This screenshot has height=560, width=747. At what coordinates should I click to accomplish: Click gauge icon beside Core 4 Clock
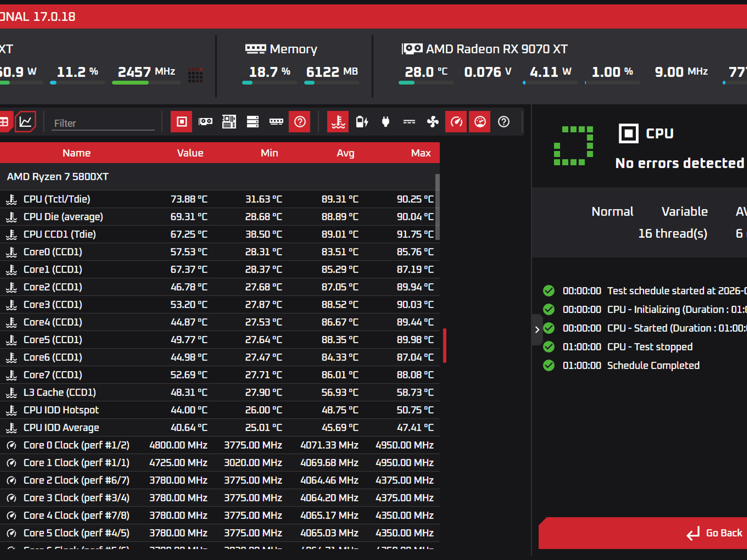tap(12, 516)
